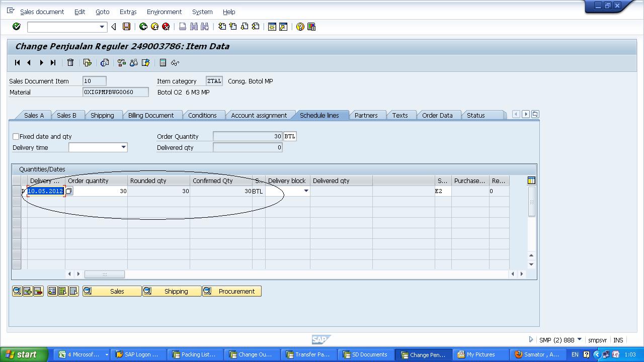Image resolution: width=644 pixels, height=362 pixels.
Task: Click the Calculator pricing icon
Action: pos(163,63)
